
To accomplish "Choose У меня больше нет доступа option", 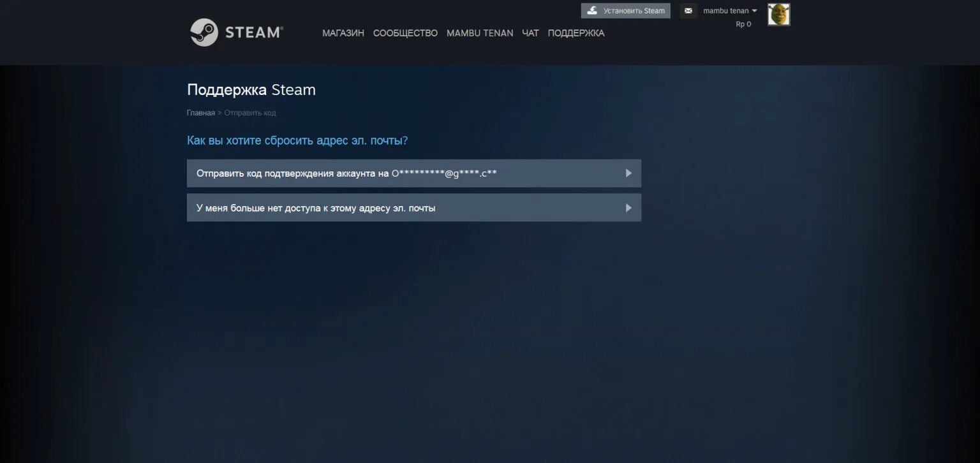I will [x=414, y=208].
